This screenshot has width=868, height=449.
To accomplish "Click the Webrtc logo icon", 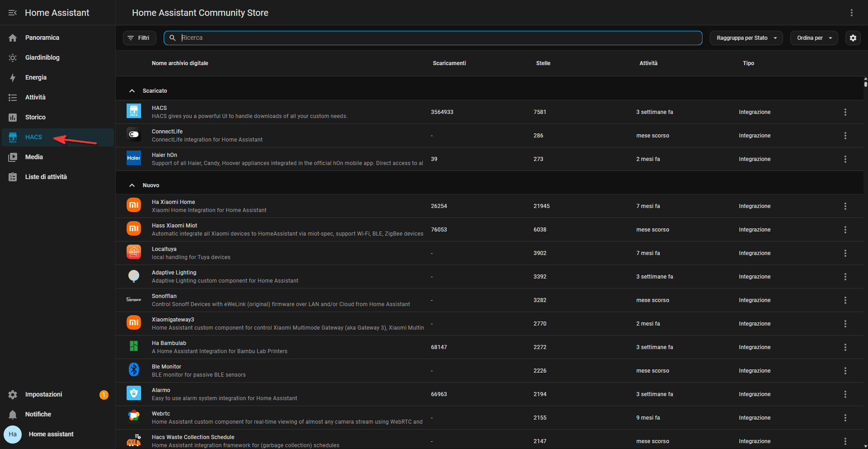I will point(134,417).
